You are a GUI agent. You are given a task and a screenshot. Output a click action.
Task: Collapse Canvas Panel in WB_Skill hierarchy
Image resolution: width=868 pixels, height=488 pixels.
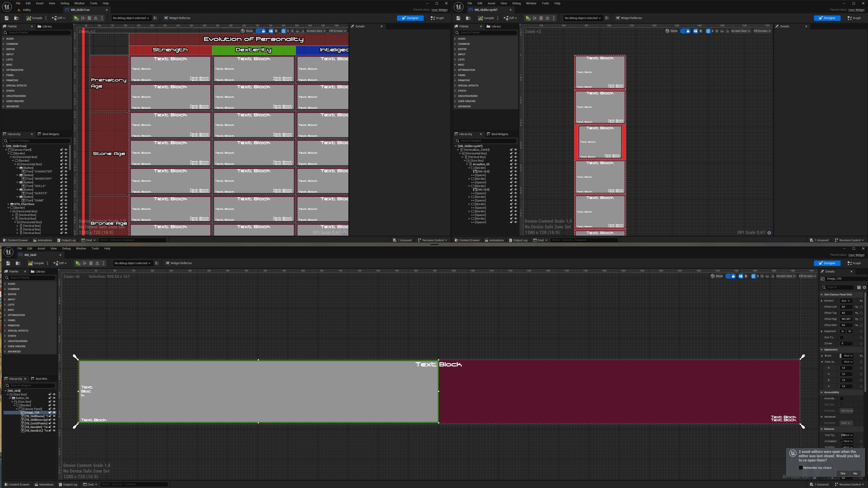click(17, 409)
